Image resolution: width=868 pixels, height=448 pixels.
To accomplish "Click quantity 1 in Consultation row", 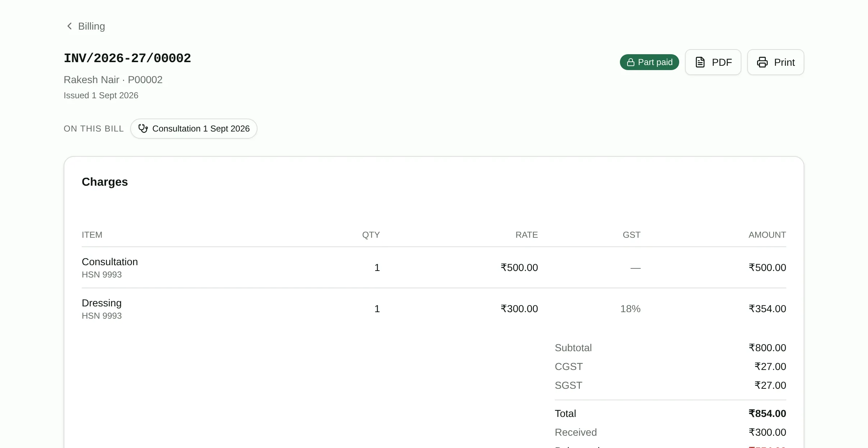I will [377, 268].
